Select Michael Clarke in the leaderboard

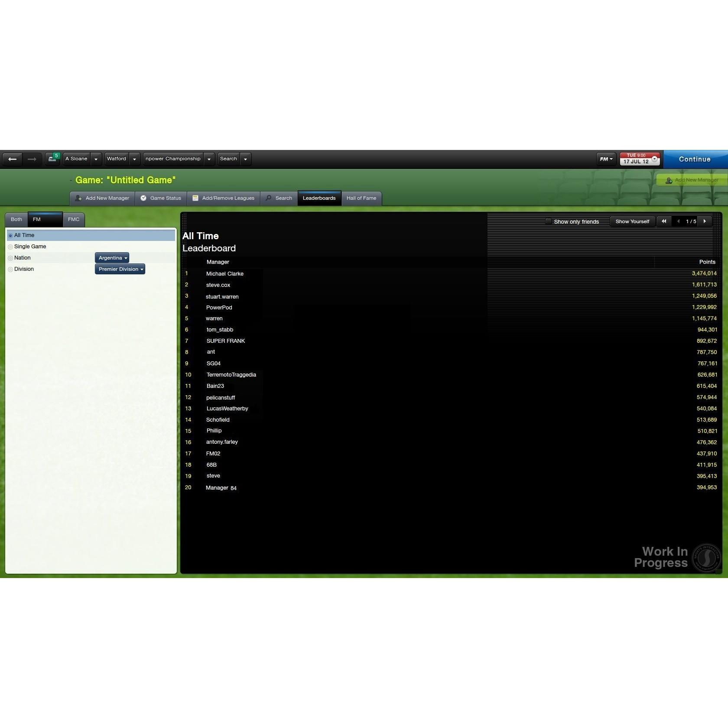coord(224,274)
